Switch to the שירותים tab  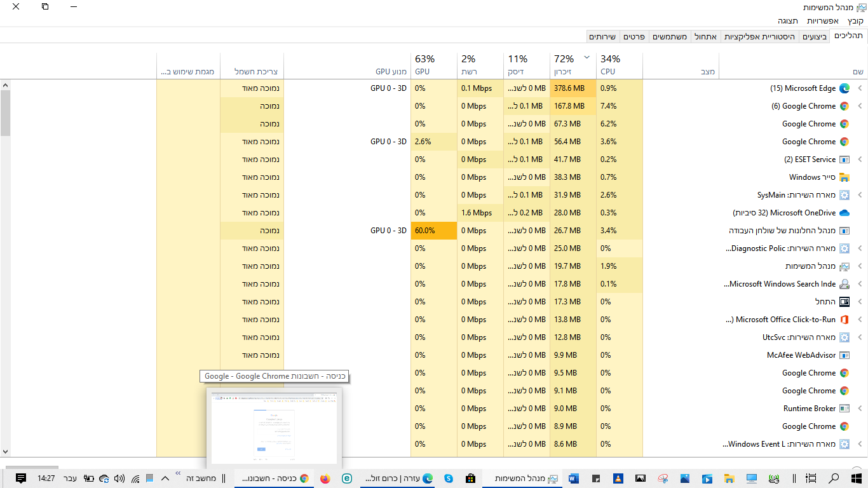pos(602,37)
